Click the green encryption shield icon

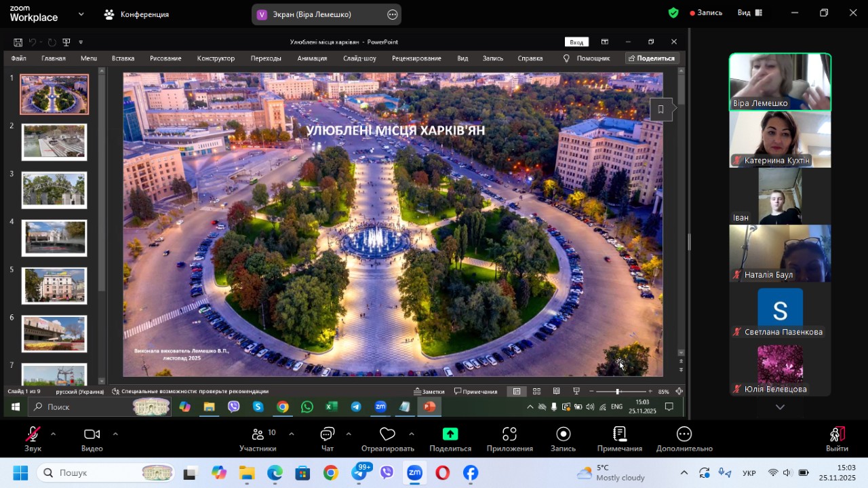click(673, 13)
